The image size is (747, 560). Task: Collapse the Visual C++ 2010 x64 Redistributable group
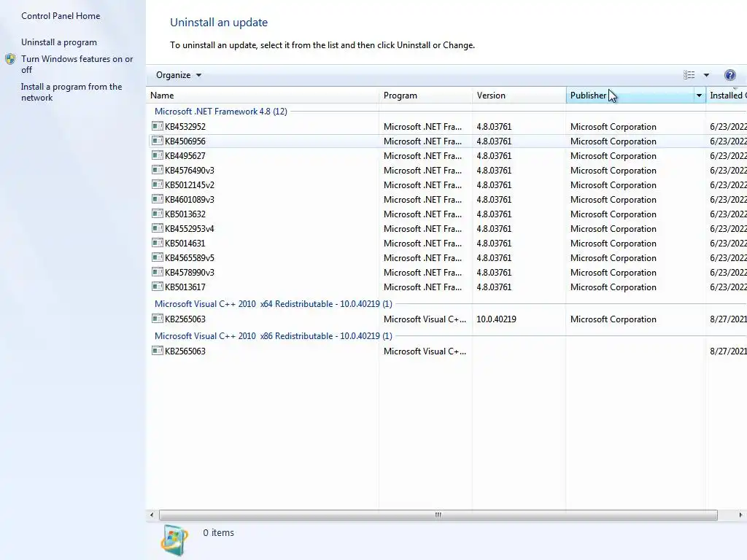tap(274, 304)
